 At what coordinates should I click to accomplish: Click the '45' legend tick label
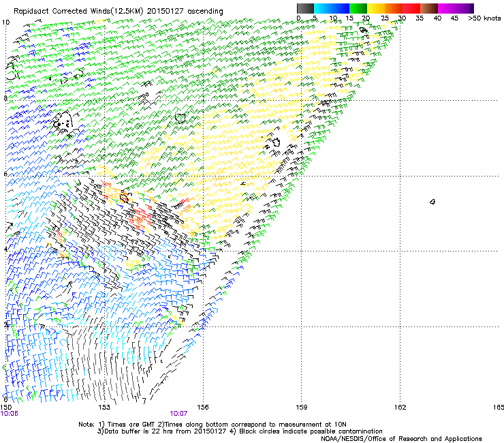454,18
